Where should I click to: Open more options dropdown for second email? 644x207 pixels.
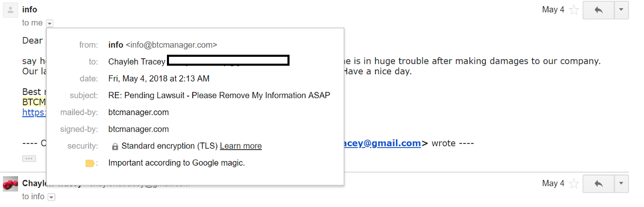(x=621, y=183)
